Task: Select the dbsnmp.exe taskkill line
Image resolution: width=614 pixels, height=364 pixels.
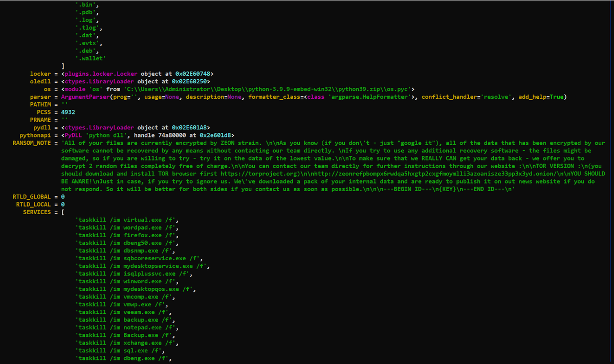Action: click(125, 251)
